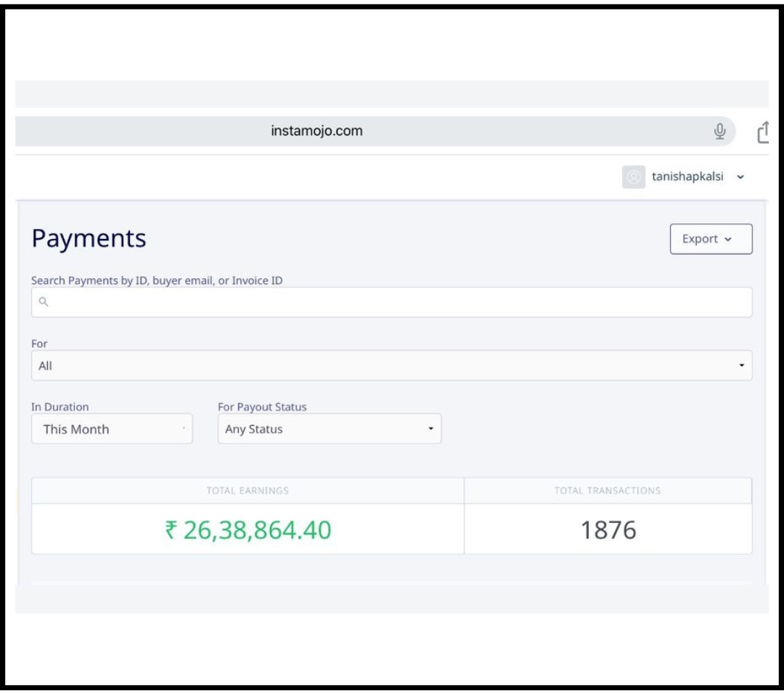This screenshot has height=693, width=784.
Task: Open the tanishapkalsi account menu chevron
Action: [x=740, y=177]
